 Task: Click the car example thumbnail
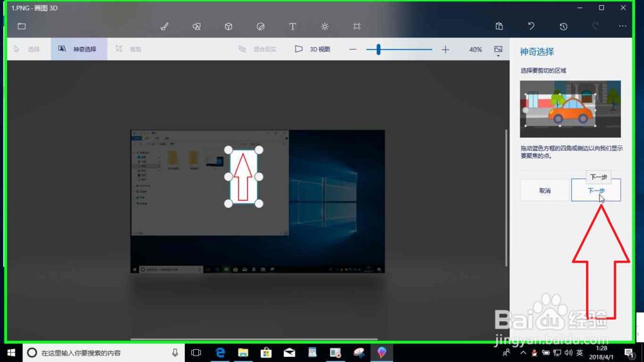(570, 109)
